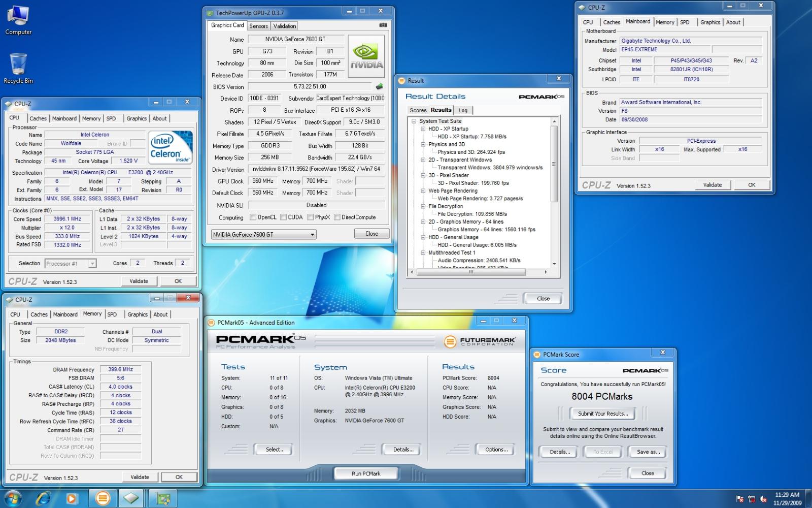Open the Graphics tab in Mainboard CPU-Z window

point(710,22)
